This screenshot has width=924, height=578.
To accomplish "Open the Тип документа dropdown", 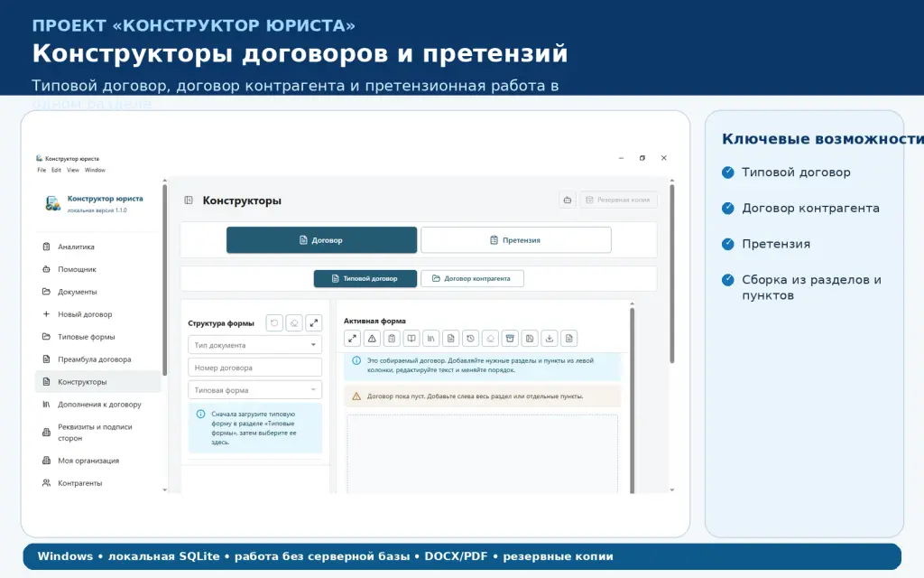I will 254,345.
